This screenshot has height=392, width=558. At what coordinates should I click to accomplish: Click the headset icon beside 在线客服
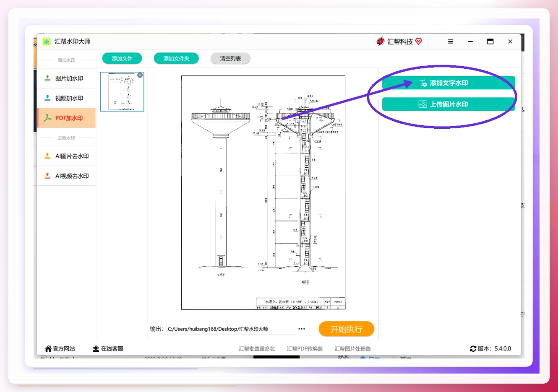coord(96,349)
